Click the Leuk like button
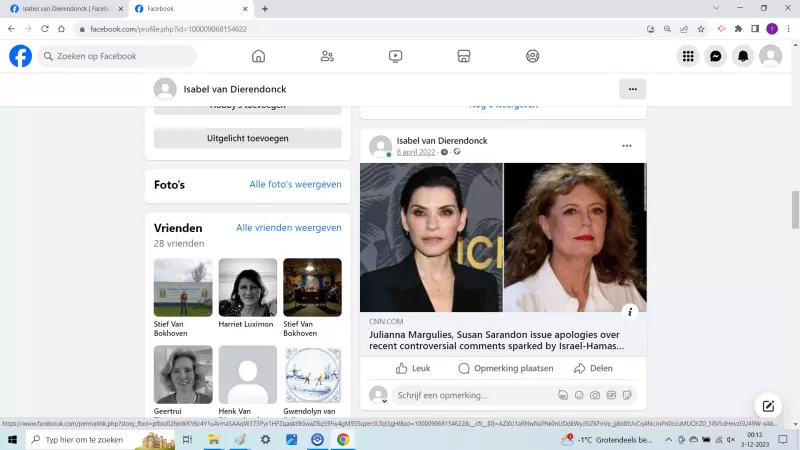Viewport: 800px width, 450px height. 413,368
